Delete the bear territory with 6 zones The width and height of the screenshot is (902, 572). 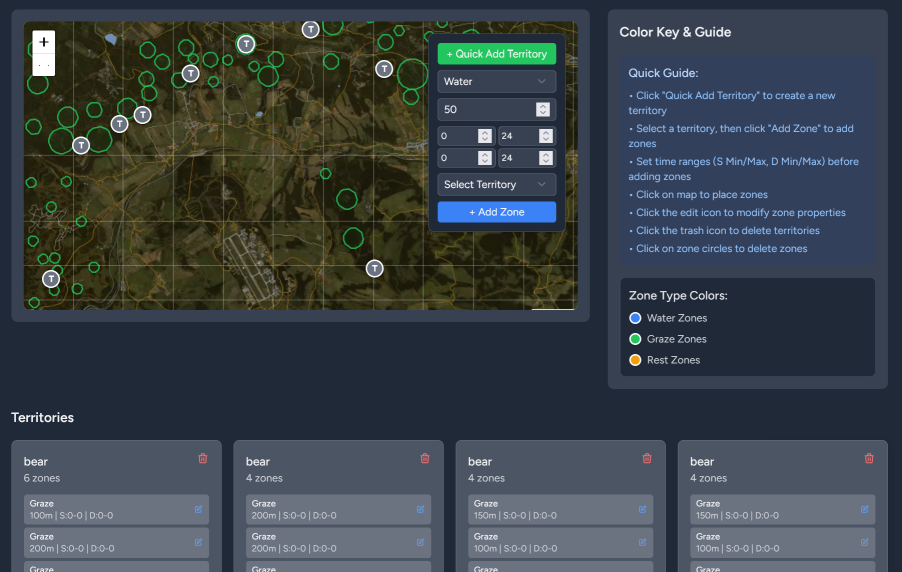pyautogui.click(x=203, y=459)
